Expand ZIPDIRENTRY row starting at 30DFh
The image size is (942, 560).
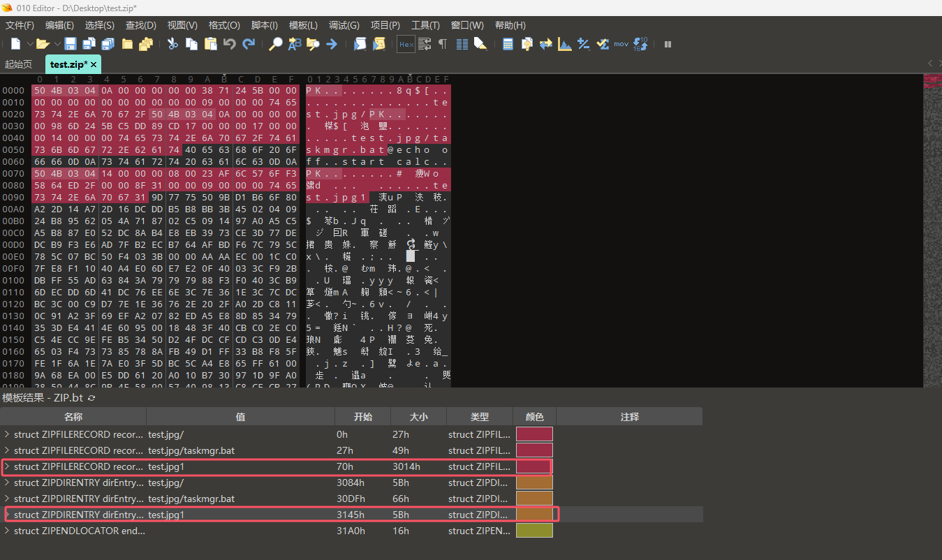click(x=7, y=499)
